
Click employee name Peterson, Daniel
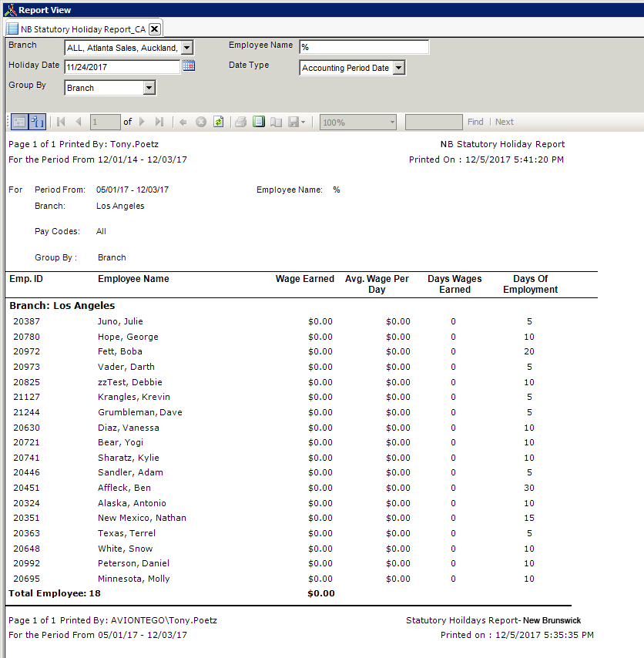(134, 563)
